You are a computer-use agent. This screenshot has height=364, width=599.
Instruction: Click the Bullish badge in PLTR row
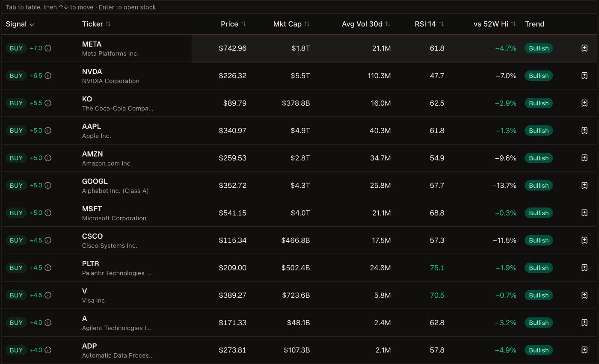539,268
